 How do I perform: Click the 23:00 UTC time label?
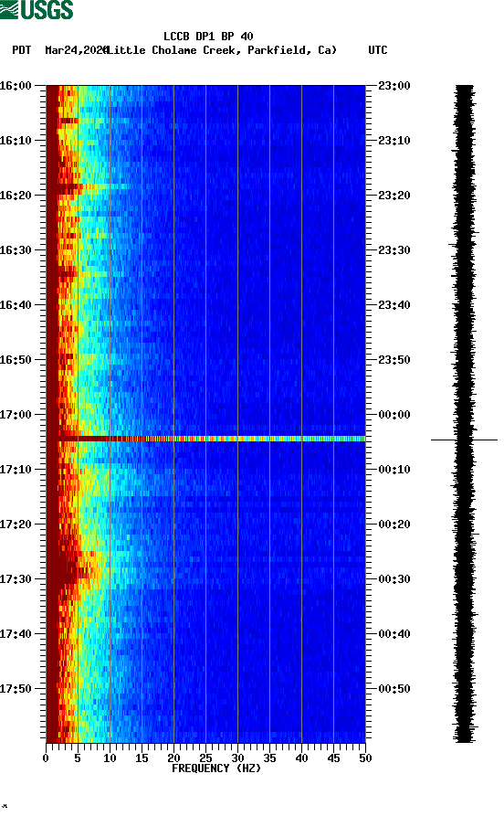click(x=394, y=85)
